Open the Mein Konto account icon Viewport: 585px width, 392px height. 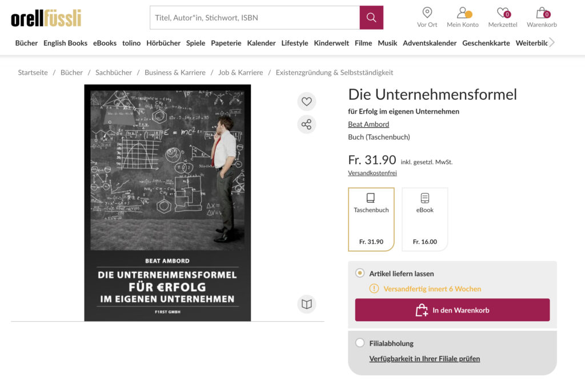463,17
